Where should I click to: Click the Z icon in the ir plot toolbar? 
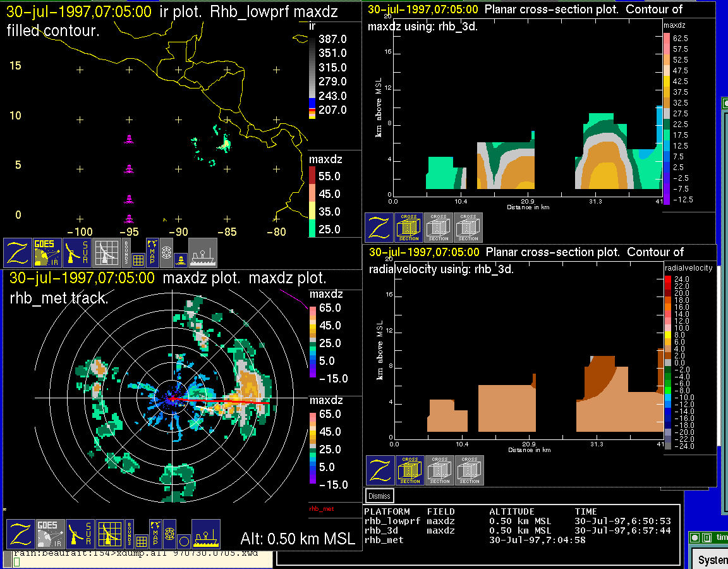tap(19, 252)
